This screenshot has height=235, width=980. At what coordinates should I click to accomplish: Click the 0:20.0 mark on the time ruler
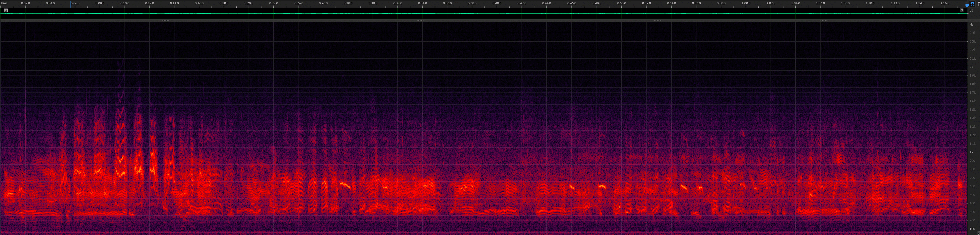tap(249, 3)
